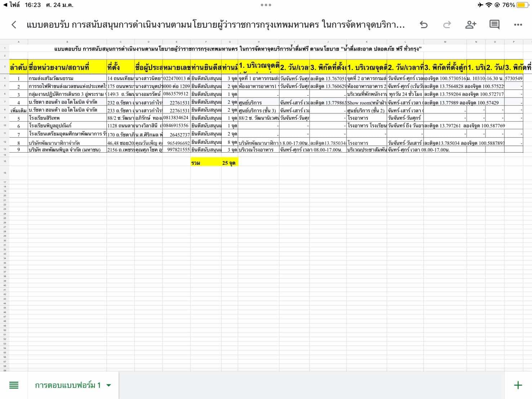Open the three-dot more options menu
532x399 pixels.
click(518, 24)
